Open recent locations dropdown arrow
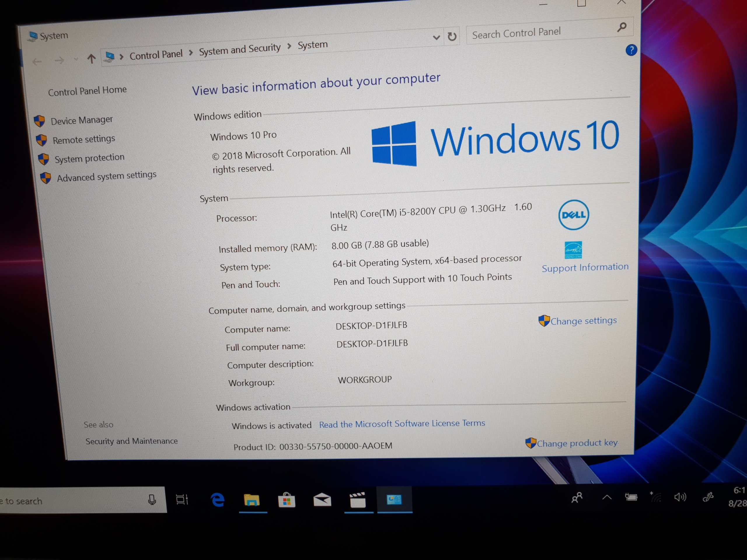This screenshot has width=747, height=560. coord(76,60)
